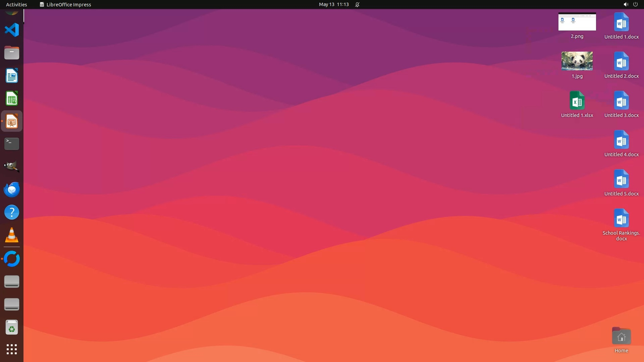Click the LibreOffice Impress dock icon
The height and width of the screenshot is (362, 644).
click(x=12, y=121)
